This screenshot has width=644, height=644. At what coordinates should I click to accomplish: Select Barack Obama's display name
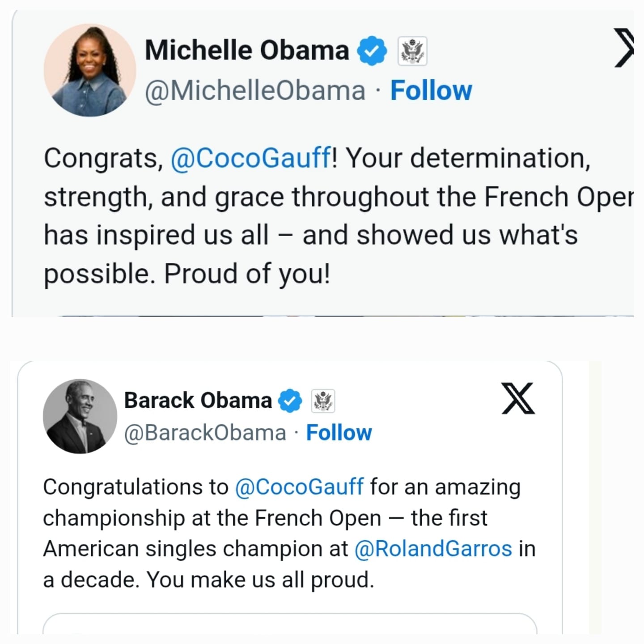coord(196,399)
